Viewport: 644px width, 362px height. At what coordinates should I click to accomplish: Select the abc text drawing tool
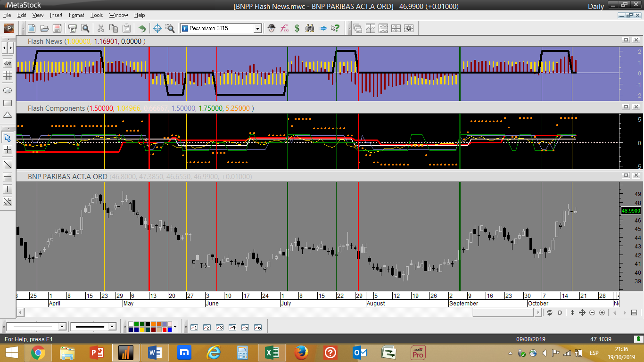(8, 63)
